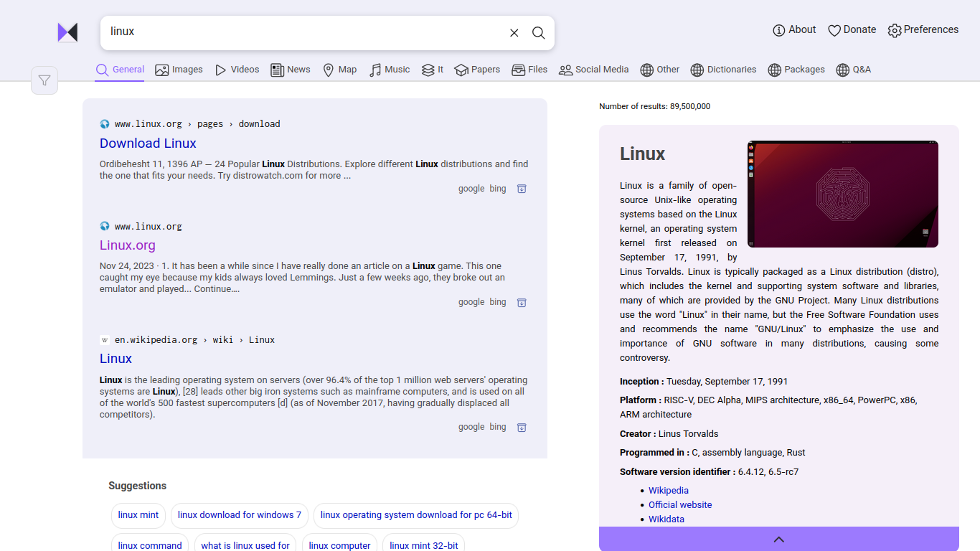This screenshot has width=980, height=551.
Task: Switch to the Q&A tab
Action: (854, 70)
